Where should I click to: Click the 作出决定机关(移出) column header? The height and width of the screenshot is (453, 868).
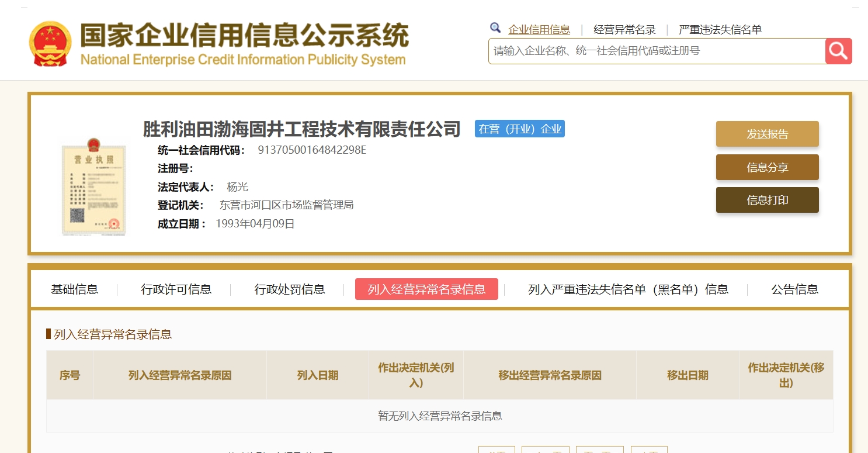(786, 375)
